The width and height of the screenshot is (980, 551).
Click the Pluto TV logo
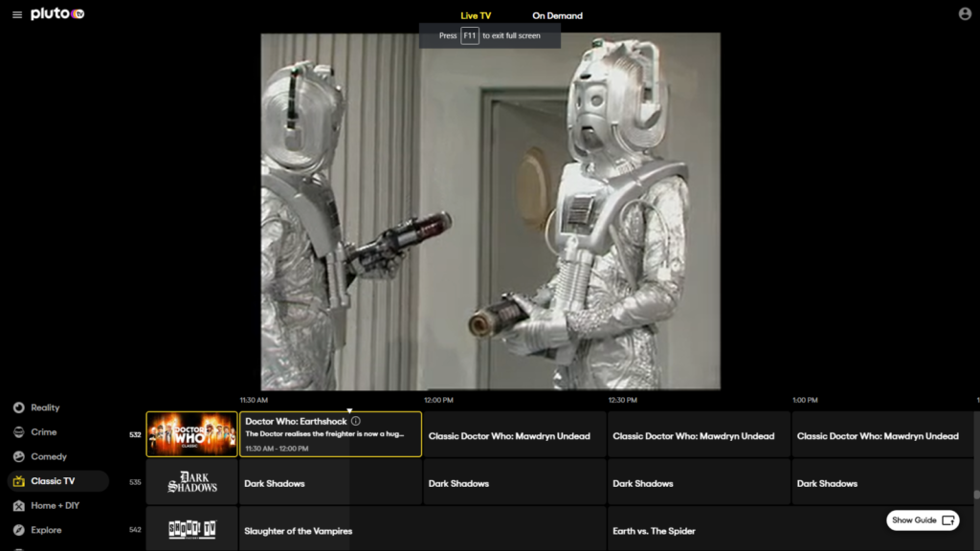pyautogui.click(x=57, y=13)
